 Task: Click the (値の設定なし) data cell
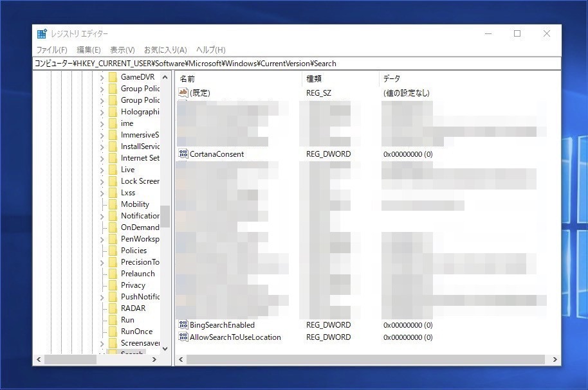pyautogui.click(x=407, y=93)
